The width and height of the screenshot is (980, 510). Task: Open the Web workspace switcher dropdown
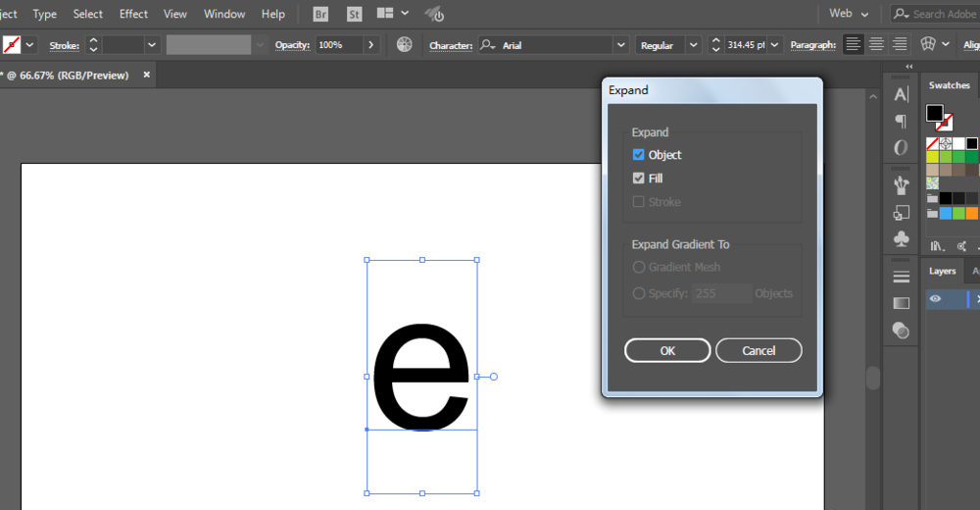pos(849,14)
